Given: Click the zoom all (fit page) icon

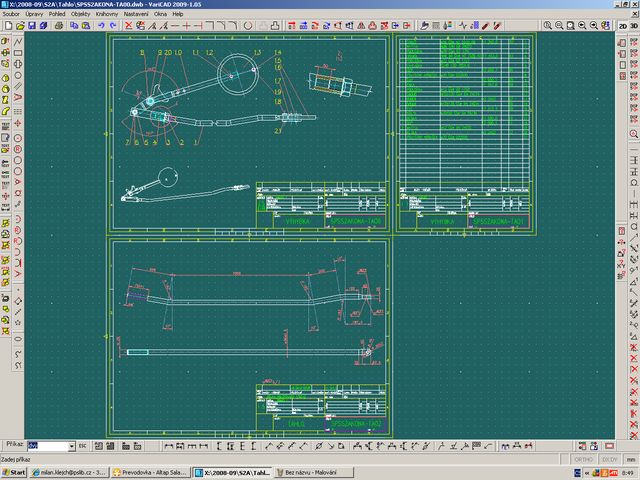Looking at the screenshot, I should (571, 25).
